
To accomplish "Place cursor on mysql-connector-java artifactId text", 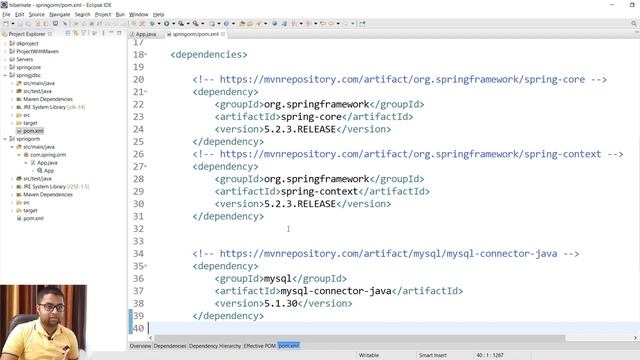I will [x=336, y=291].
